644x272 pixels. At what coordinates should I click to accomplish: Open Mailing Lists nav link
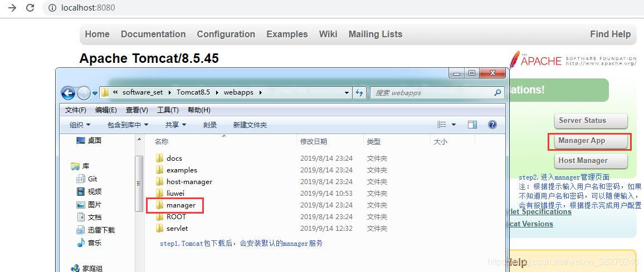[x=375, y=34]
